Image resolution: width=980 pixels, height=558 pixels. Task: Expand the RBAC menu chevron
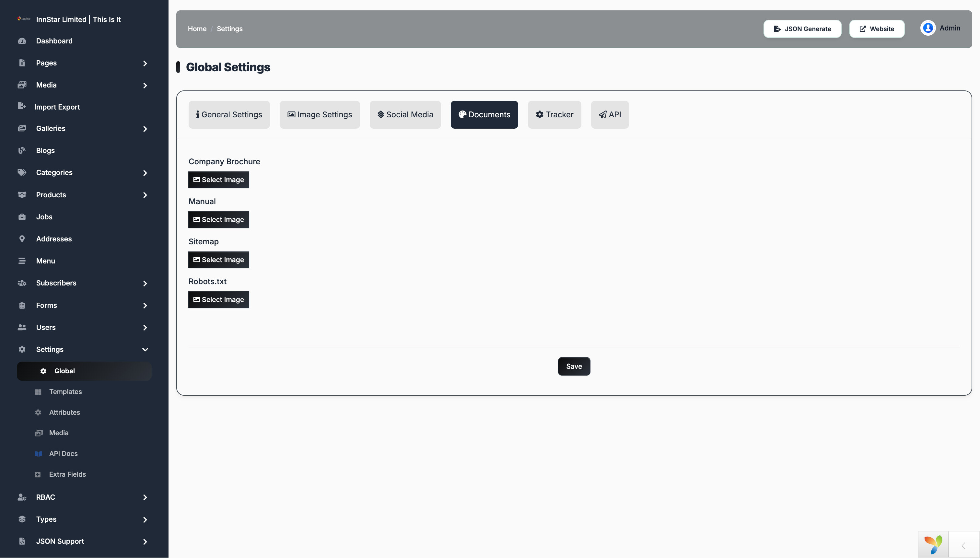[x=145, y=497]
